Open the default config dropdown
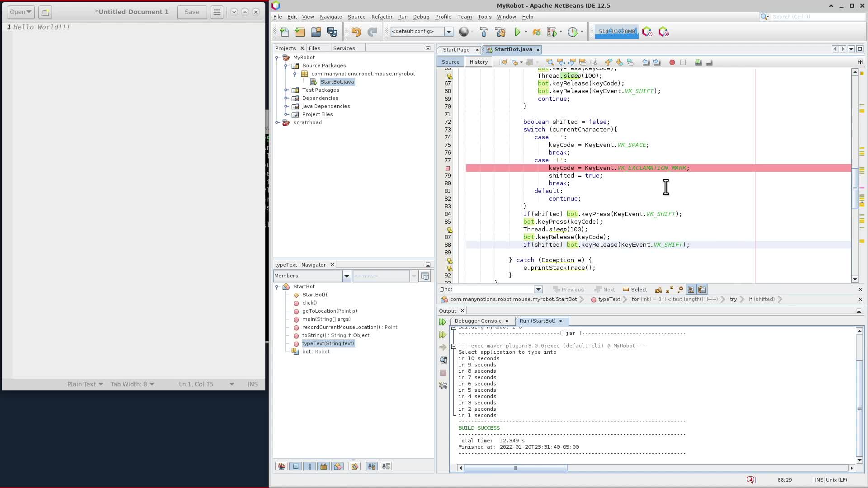 [448, 32]
